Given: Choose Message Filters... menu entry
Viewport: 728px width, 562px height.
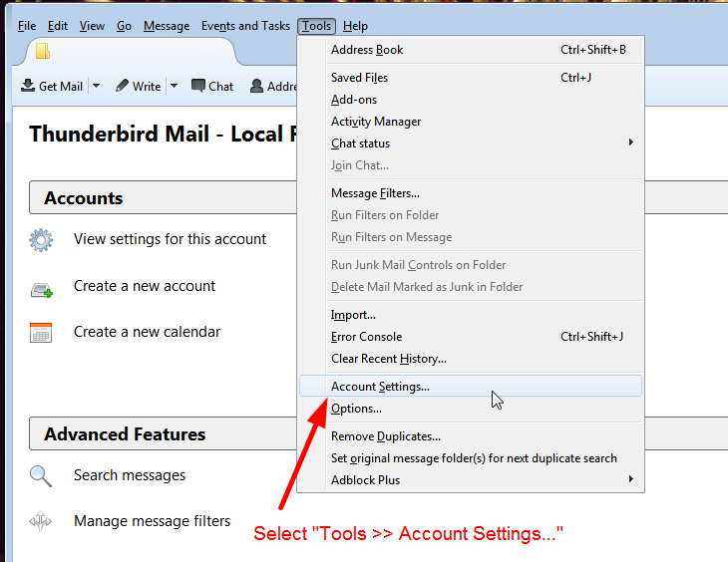Looking at the screenshot, I should [471, 193].
